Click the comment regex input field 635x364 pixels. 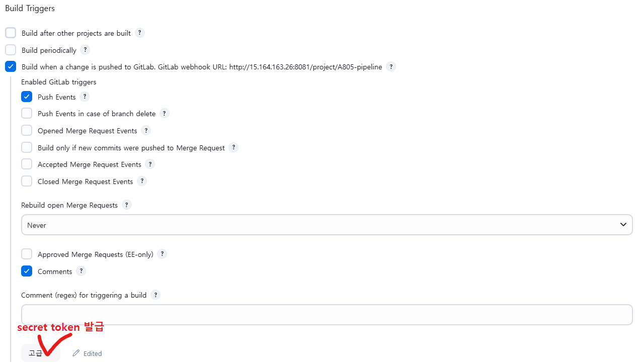(x=327, y=314)
